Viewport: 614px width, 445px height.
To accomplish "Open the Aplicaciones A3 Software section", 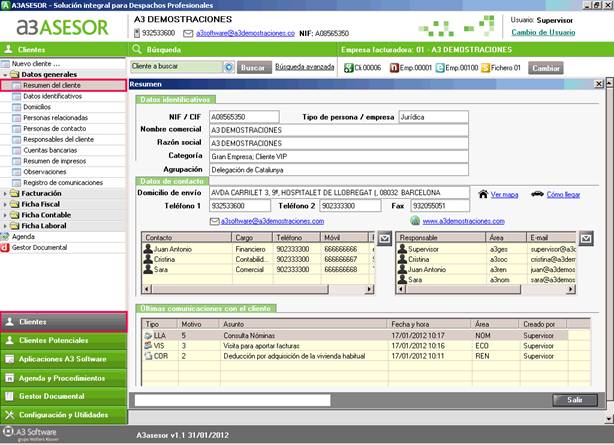I will [64, 359].
